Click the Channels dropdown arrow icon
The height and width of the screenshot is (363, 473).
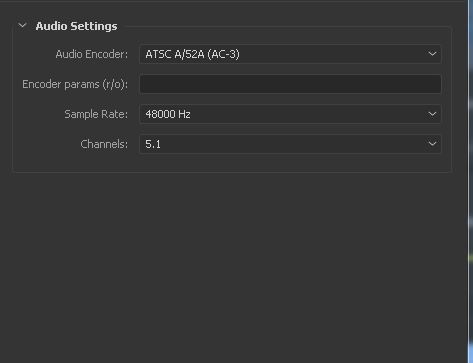432,144
